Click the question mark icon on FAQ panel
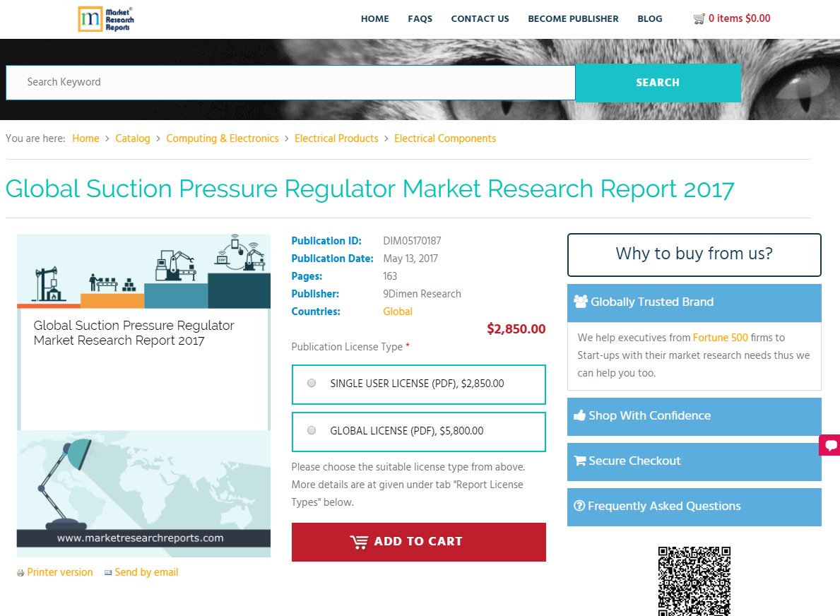Image resolution: width=840 pixels, height=616 pixels. [x=579, y=506]
